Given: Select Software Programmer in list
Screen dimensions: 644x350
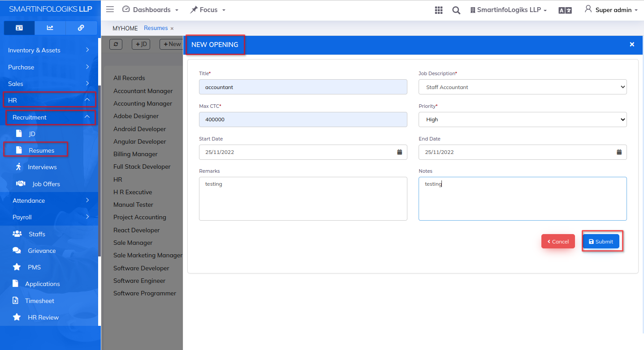Looking at the screenshot, I should click(145, 293).
